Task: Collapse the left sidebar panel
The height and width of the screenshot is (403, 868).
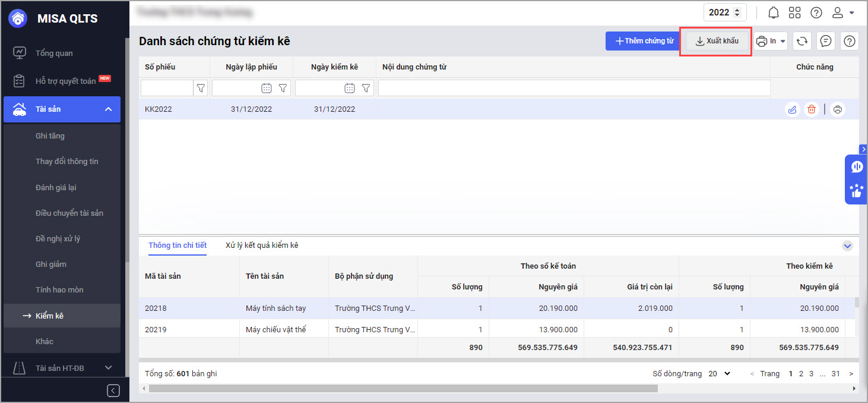Action: click(113, 391)
